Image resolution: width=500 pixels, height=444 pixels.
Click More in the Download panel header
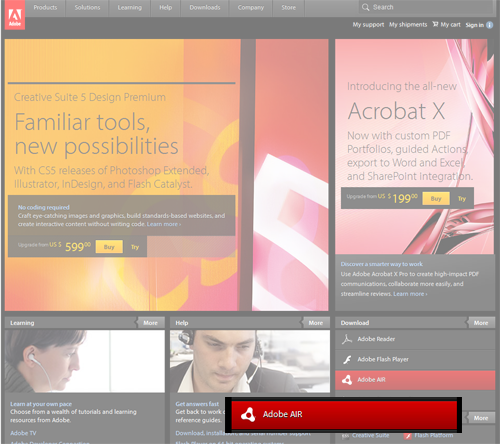pos(481,323)
